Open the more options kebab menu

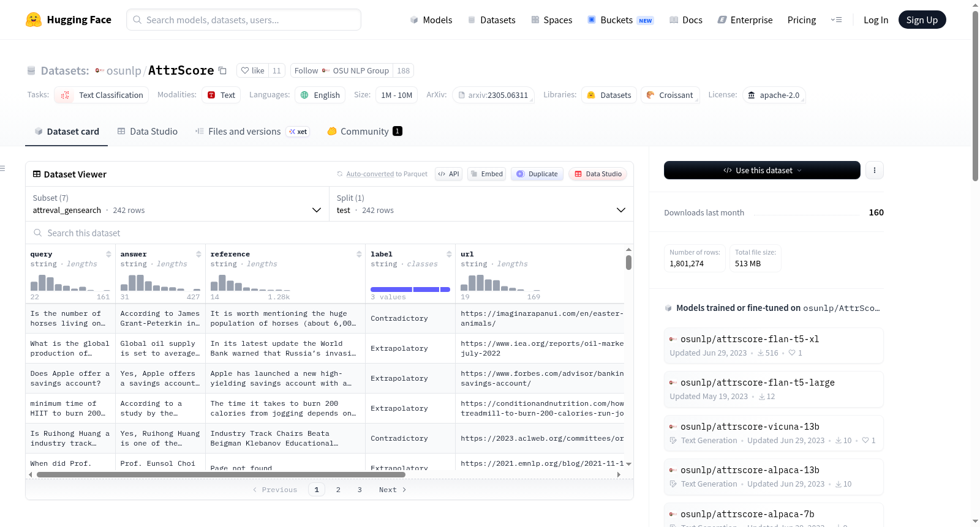pos(875,170)
